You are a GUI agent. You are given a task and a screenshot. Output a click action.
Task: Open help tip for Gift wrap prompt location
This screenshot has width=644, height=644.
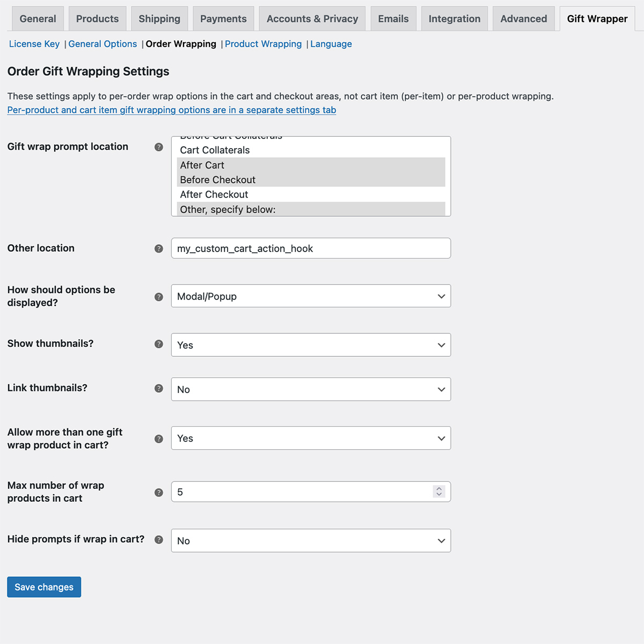point(159,147)
